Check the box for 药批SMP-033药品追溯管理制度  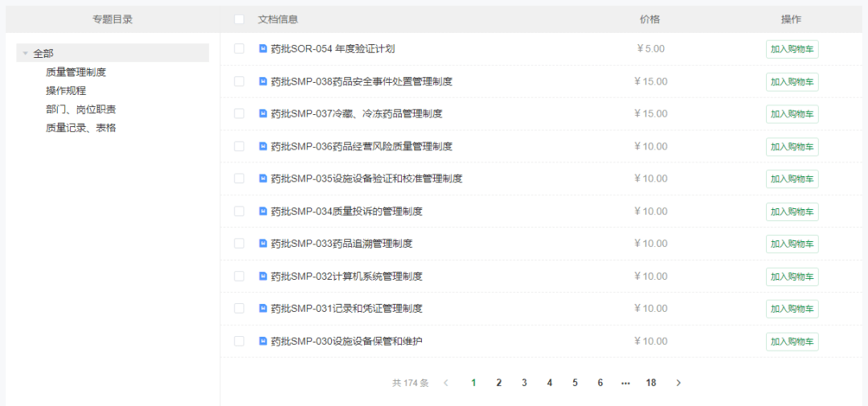pyautogui.click(x=240, y=243)
